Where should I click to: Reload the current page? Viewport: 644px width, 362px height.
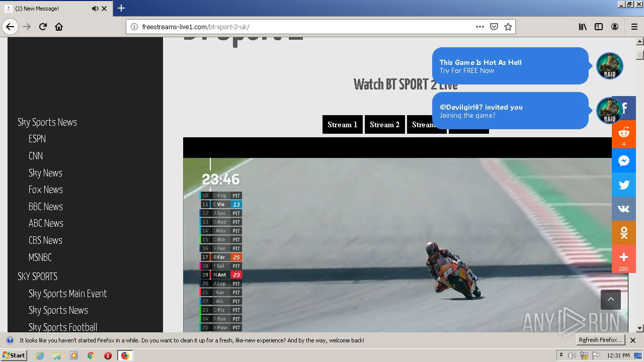pos(43,27)
